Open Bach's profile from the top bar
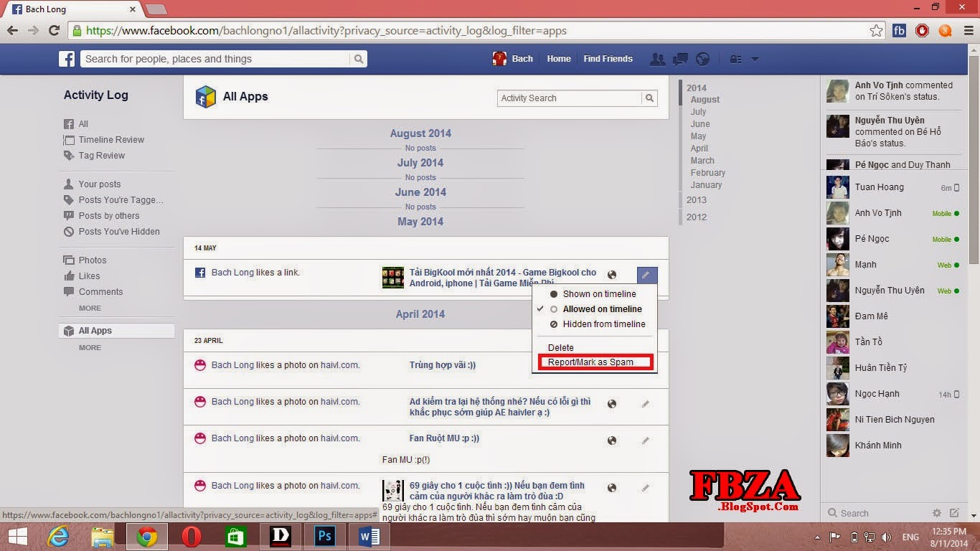The height and width of the screenshot is (551, 980). [513, 59]
